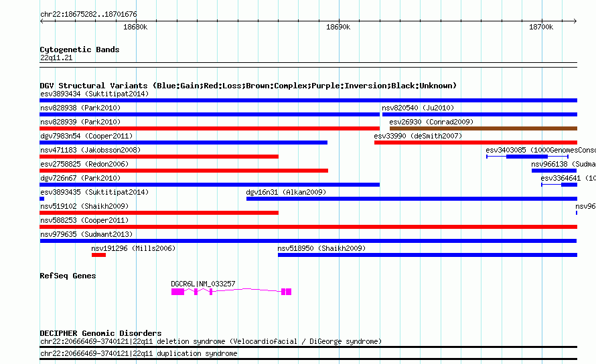Click the nsv191296 (Mills2006) variant label
The image size is (596, 364).
click(x=133, y=248)
